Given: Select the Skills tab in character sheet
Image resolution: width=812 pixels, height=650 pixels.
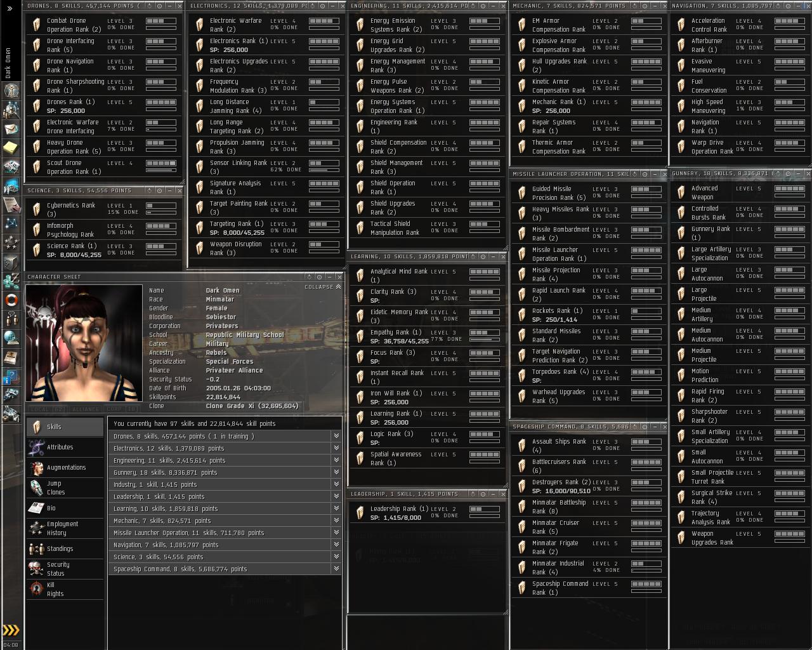Looking at the screenshot, I should [x=65, y=427].
